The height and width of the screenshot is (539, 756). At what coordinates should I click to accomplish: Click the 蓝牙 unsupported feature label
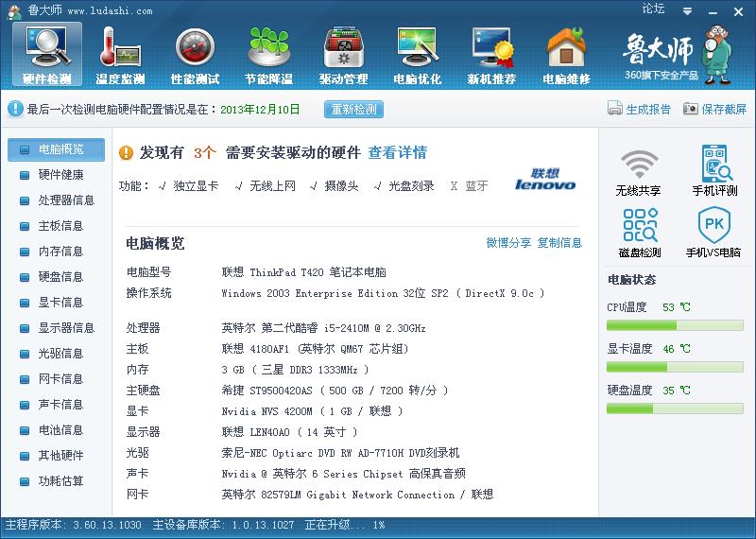click(x=476, y=185)
